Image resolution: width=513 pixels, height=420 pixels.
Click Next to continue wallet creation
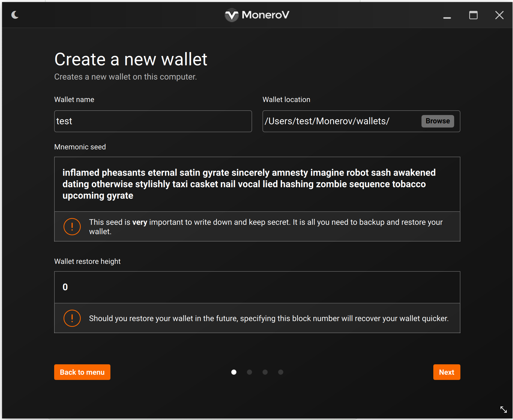(447, 372)
